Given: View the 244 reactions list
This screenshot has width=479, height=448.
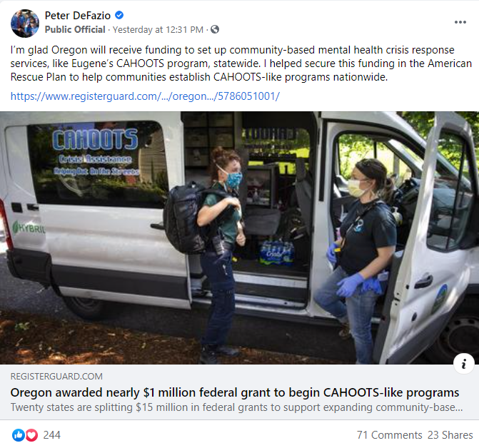Looking at the screenshot, I should (51, 435).
